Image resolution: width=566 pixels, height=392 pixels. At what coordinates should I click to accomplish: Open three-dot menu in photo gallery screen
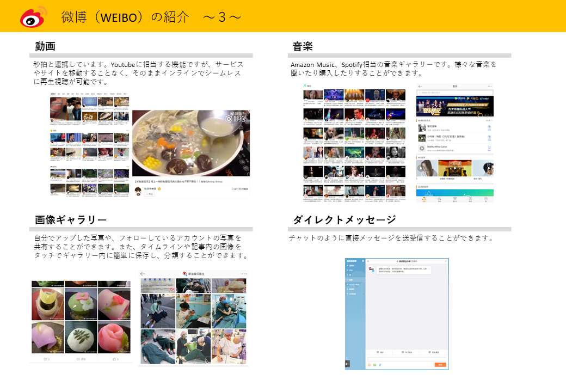tap(244, 273)
